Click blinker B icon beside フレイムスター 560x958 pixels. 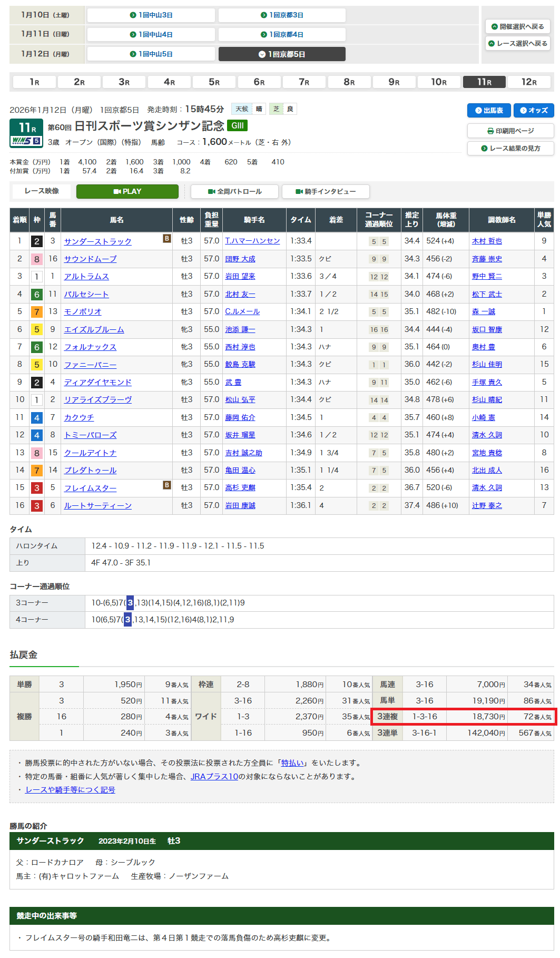click(166, 485)
